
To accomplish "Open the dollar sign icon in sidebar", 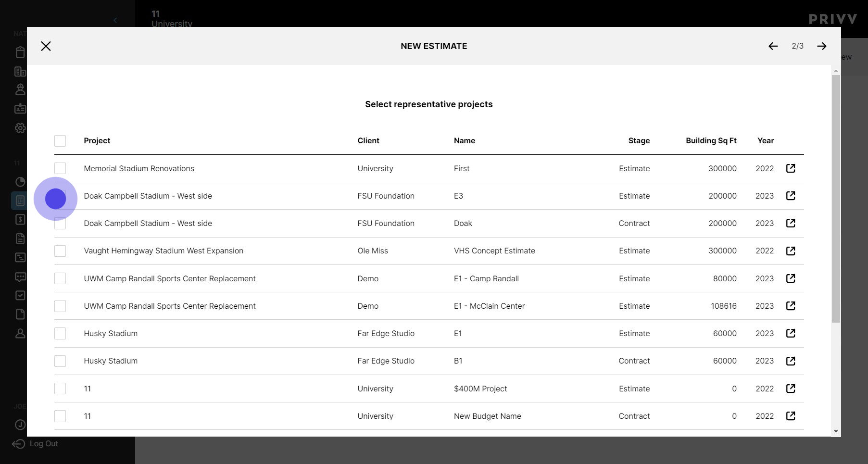I will tap(20, 220).
